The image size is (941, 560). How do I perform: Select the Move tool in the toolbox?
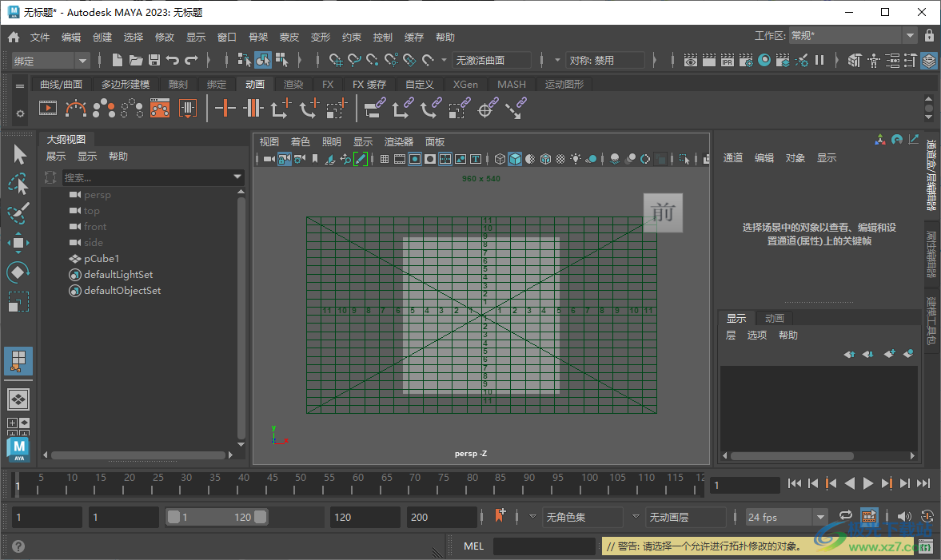(18, 243)
